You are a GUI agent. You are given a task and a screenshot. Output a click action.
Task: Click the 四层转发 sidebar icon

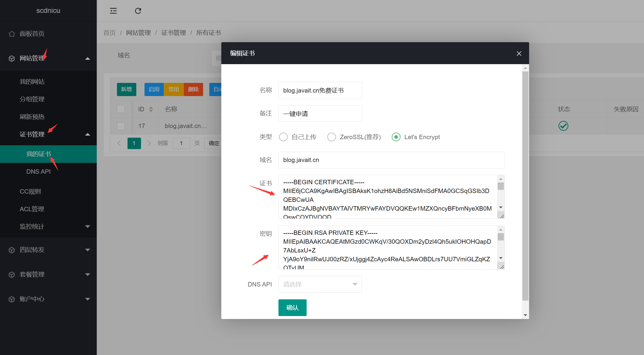12,250
